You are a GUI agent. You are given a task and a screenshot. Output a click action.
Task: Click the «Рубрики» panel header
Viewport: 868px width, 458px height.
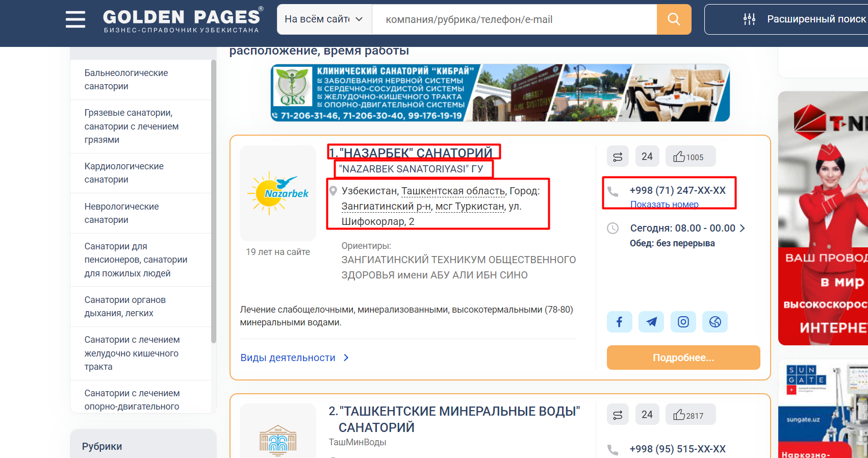coord(143,444)
